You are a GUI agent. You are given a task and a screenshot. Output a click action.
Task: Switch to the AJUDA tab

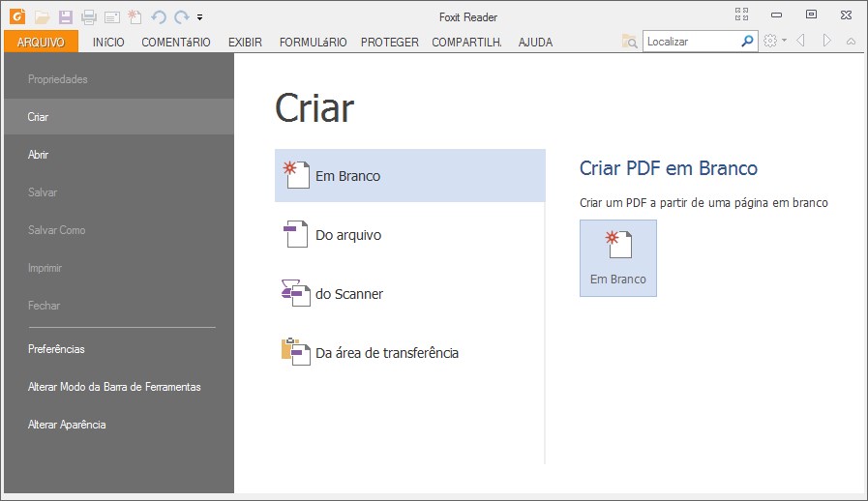click(x=535, y=43)
